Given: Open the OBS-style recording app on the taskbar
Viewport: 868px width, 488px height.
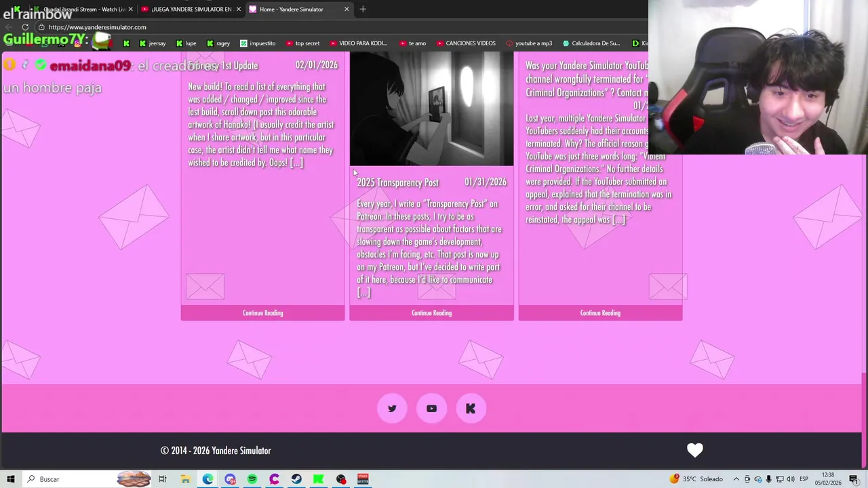Looking at the screenshot, I should pos(341,479).
